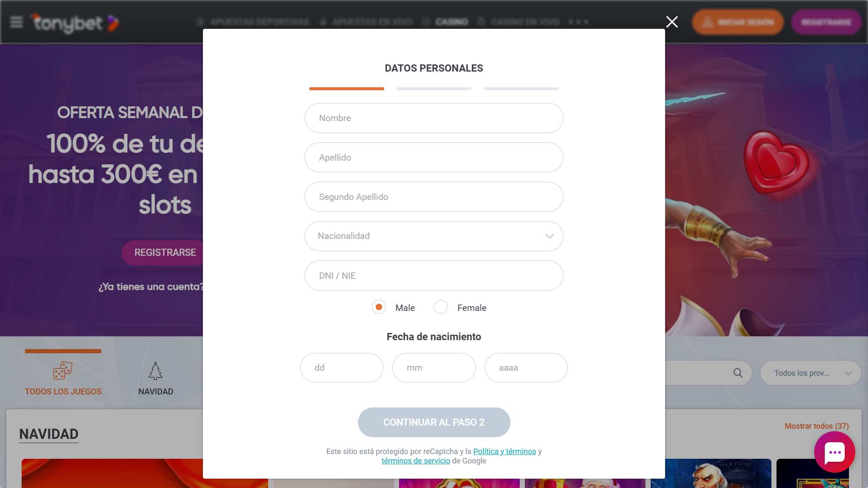Click the tonybet logo
Viewport: 868px width, 488px height.
pos(74,23)
